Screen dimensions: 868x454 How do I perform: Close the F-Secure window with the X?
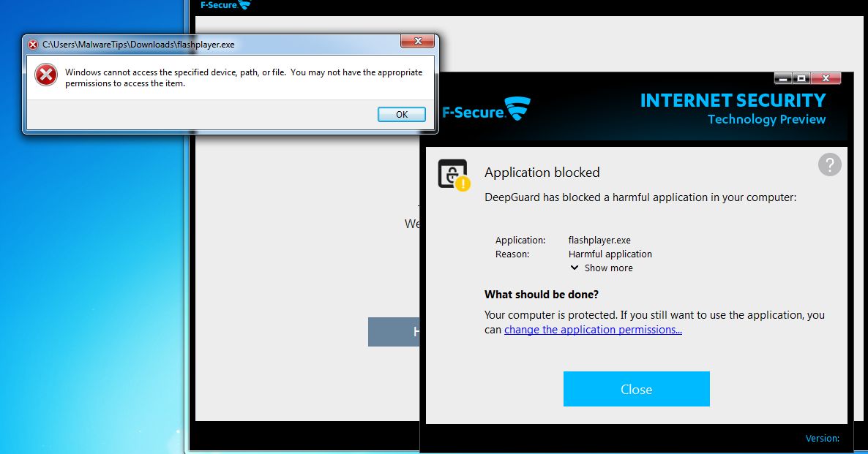(x=826, y=78)
